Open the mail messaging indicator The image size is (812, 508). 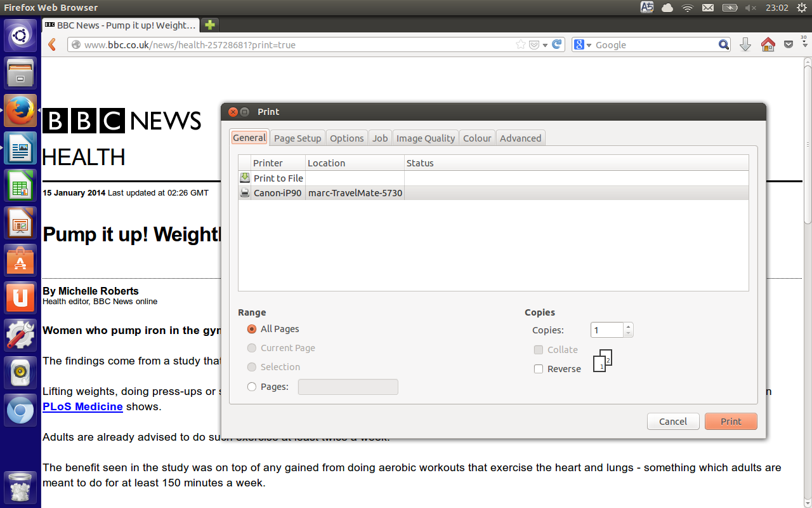pyautogui.click(x=708, y=8)
